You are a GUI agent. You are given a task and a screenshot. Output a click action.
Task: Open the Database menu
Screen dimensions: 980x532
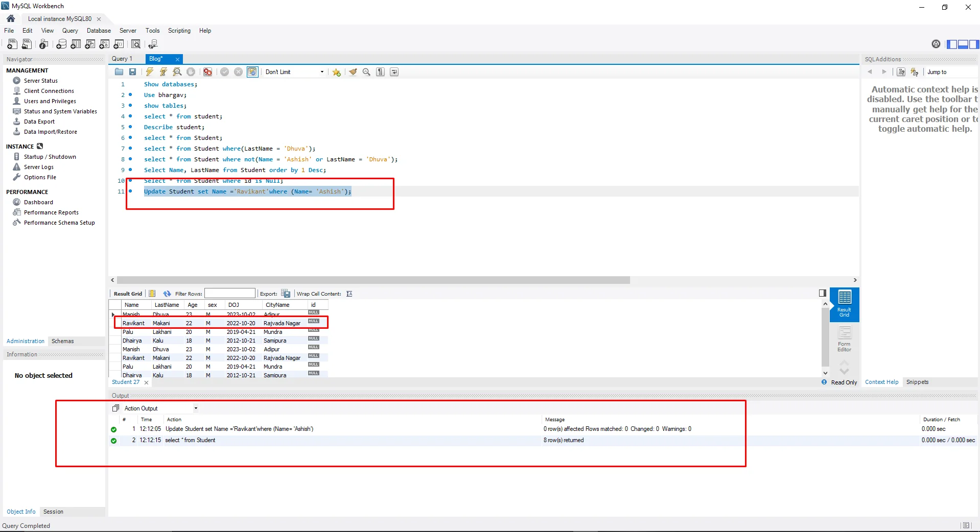tap(99, 31)
